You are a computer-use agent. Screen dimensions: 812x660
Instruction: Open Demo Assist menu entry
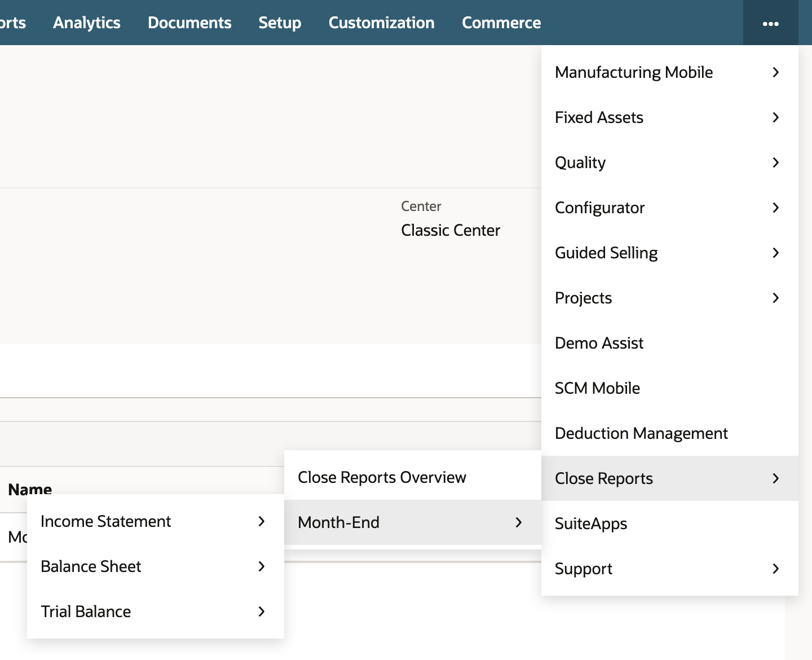tap(670, 343)
